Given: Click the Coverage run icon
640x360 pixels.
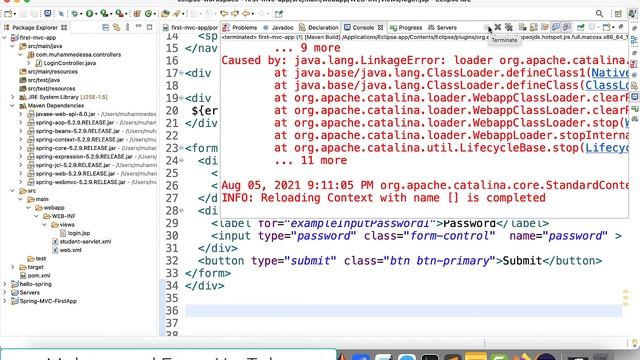Looking at the screenshot, I should click(104, 14).
